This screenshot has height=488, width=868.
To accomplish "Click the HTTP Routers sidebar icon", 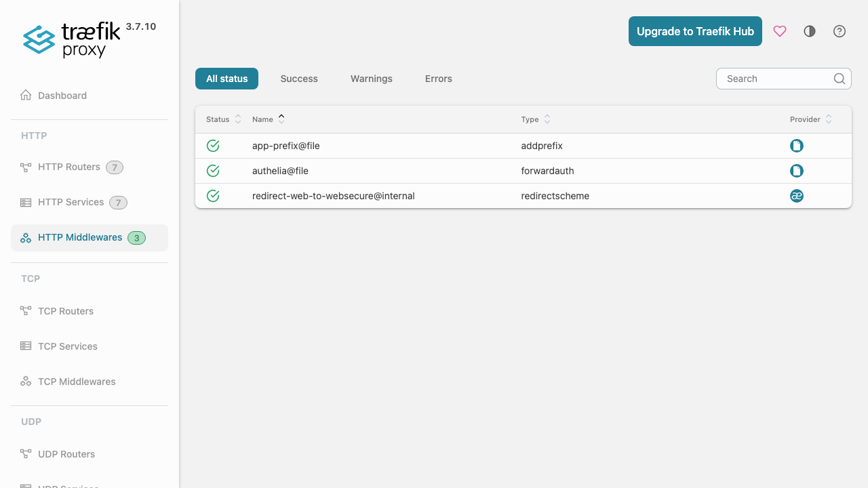I will pyautogui.click(x=26, y=167).
